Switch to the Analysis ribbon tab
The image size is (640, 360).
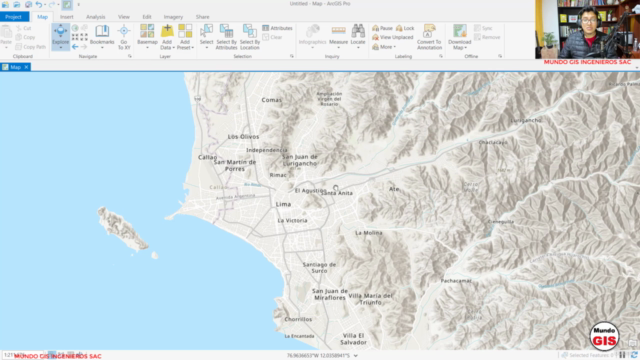pos(96,17)
